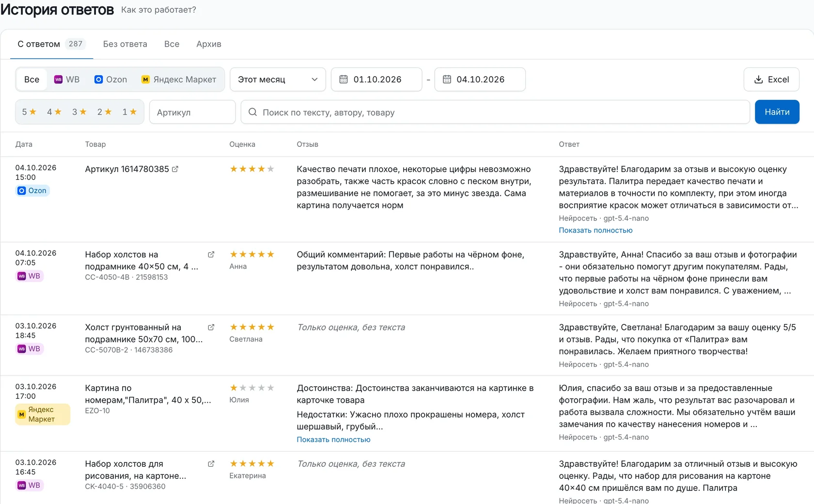The height and width of the screenshot is (504, 814).
Task: Click the Excel download icon
Action: (758, 79)
